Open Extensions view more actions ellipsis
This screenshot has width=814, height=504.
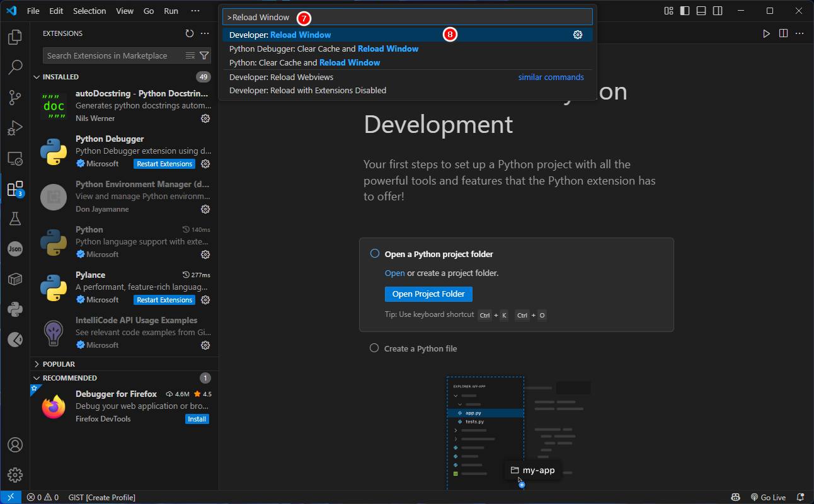point(205,33)
